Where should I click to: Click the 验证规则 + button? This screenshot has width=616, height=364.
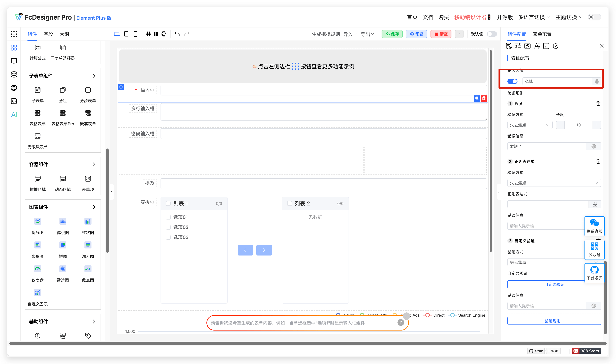click(554, 321)
